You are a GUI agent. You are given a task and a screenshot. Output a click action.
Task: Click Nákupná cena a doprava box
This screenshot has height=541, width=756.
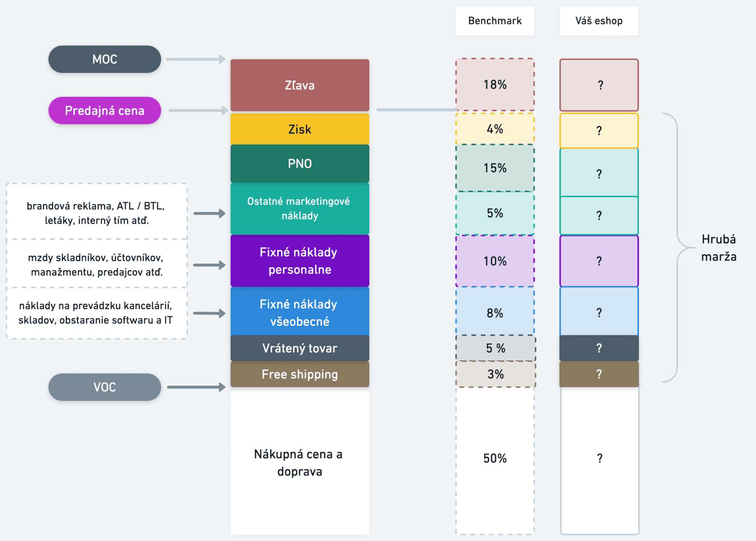pos(300,462)
